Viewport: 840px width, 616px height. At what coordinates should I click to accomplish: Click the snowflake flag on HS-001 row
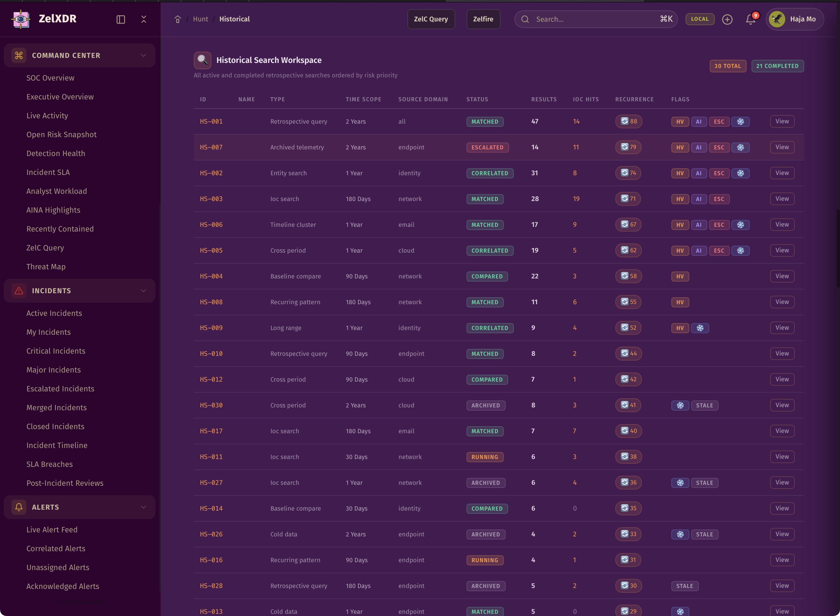coord(740,121)
